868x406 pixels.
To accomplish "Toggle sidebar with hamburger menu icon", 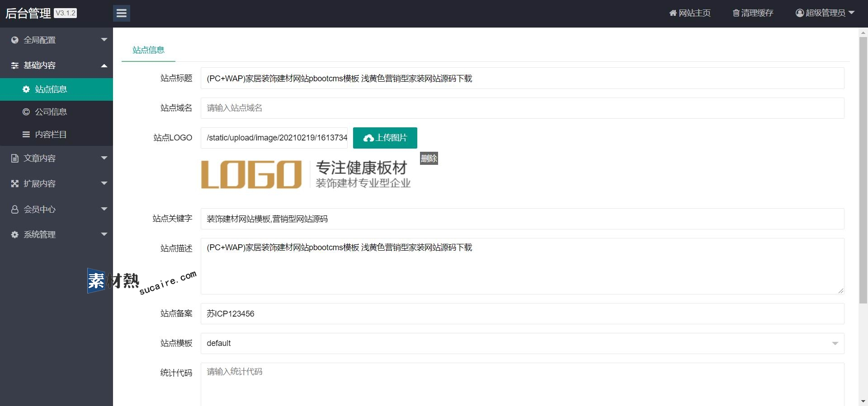I will [x=121, y=13].
